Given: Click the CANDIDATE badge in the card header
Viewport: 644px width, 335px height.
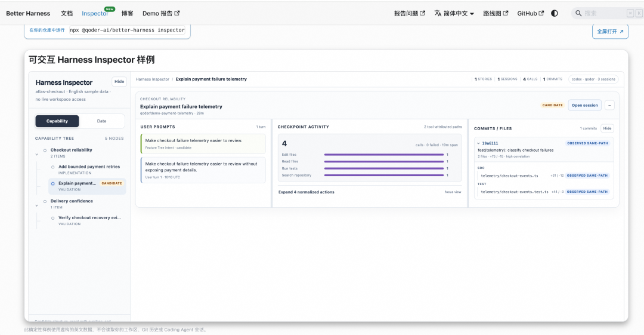Looking at the screenshot, I should click(552, 105).
